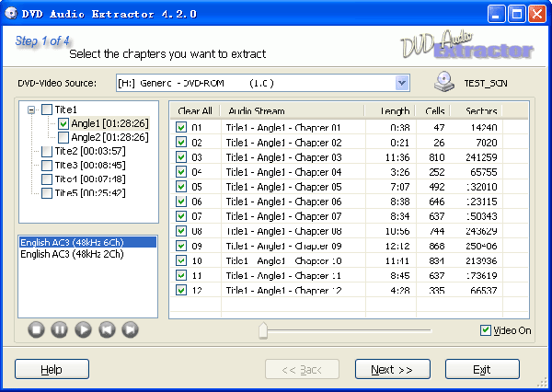This screenshot has height=392, width=552.
Task: Check Title4 [00:07:48] box
Action: pos(47,179)
